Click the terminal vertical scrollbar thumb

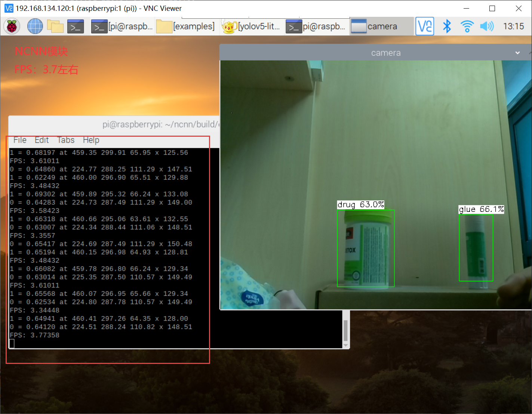point(346,330)
